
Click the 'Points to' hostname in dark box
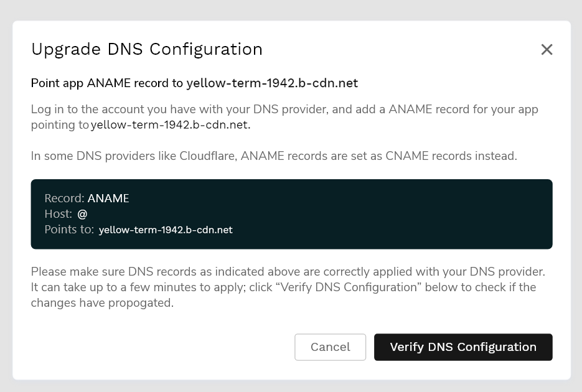click(166, 230)
